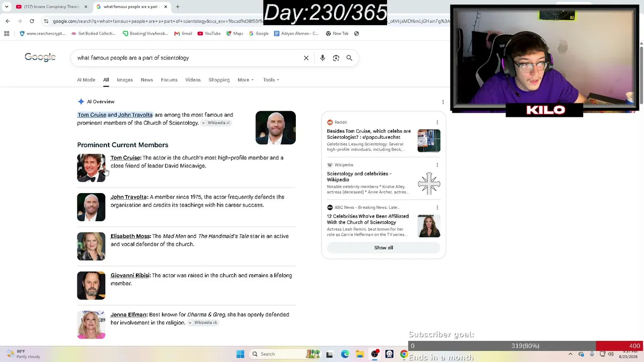Close the Insane Conspiracy Theories YouTube tab

tap(86, 7)
